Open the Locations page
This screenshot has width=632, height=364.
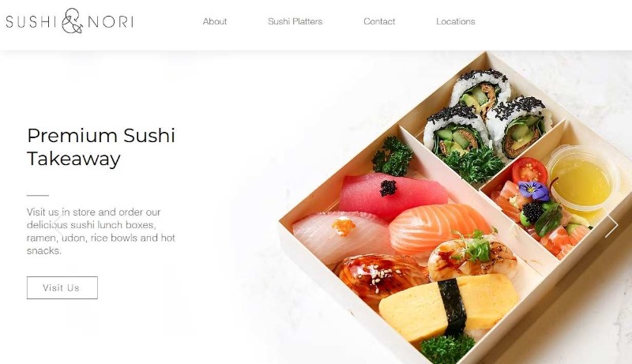pyautogui.click(x=456, y=21)
